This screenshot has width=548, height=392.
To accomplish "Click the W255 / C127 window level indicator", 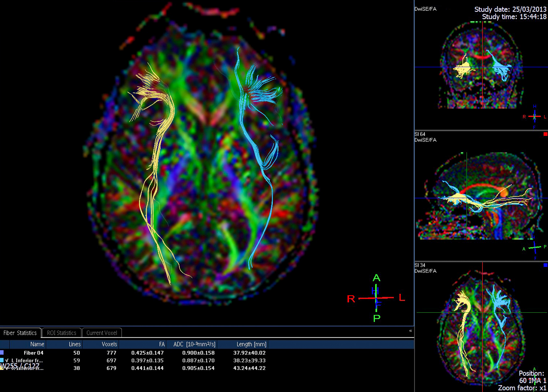I will tap(20, 365).
